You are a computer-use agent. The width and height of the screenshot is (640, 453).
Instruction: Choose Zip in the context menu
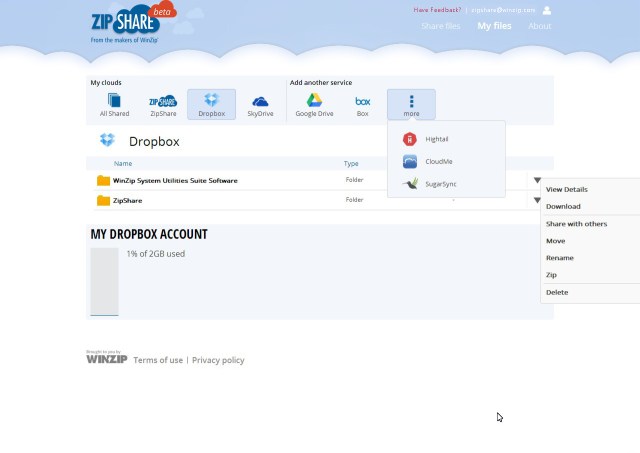click(x=551, y=275)
